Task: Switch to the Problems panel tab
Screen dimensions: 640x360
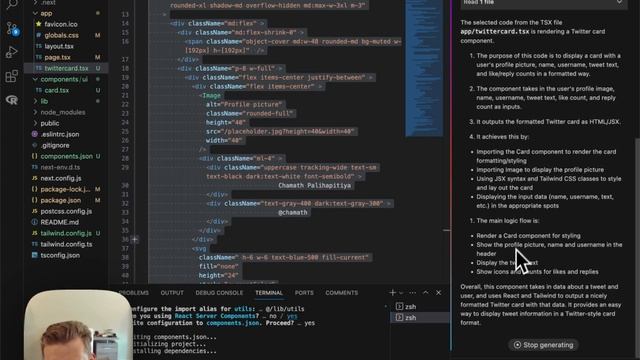Action: click(134, 293)
